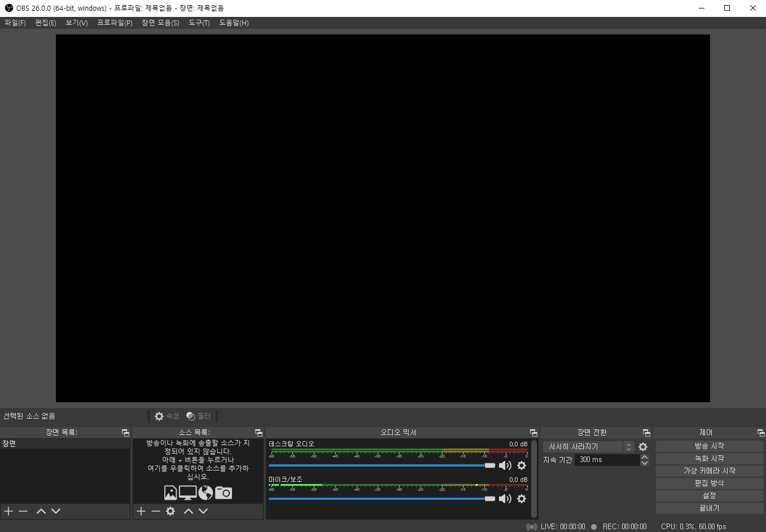Remove the selected source with minus button
766x532 pixels.
point(156,511)
